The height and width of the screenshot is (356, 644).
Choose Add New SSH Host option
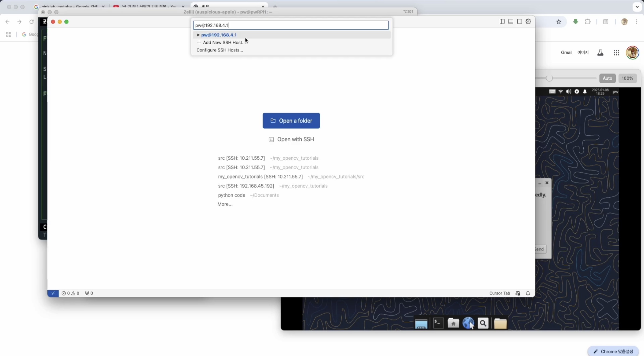click(x=224, y=42)
